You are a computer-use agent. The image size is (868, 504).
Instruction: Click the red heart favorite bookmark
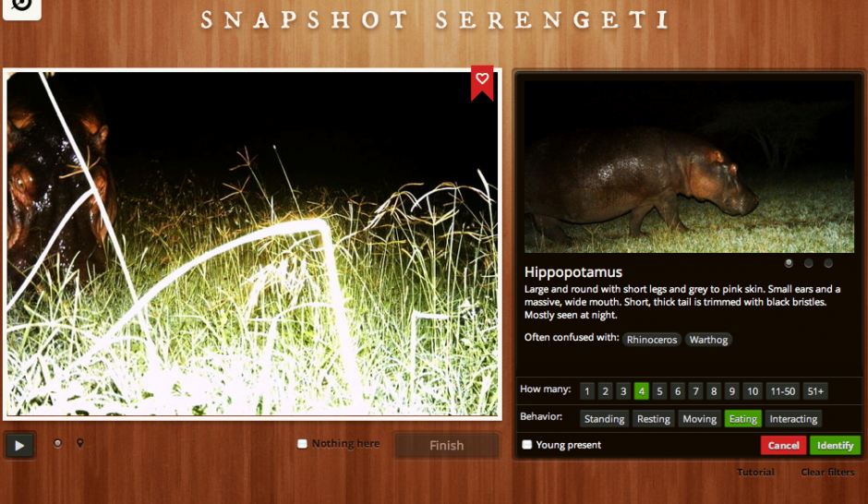[482, 81]
